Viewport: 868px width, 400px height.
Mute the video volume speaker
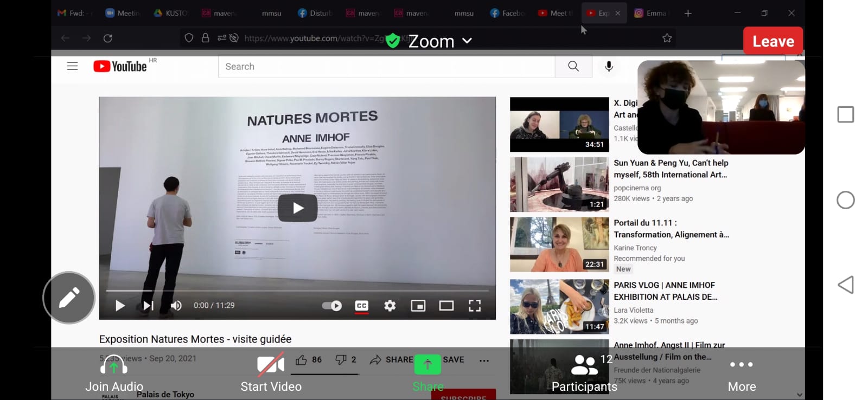click(176, 306)
